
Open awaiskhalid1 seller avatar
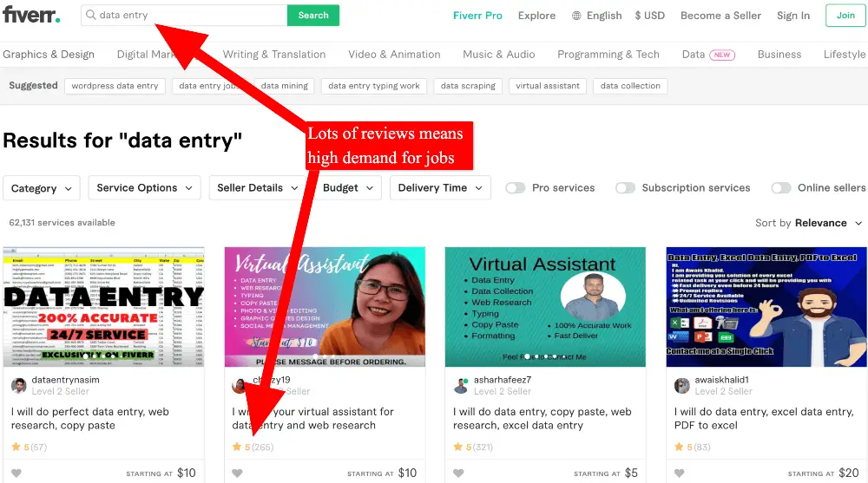pyautogui.click(x=681, y=386)
